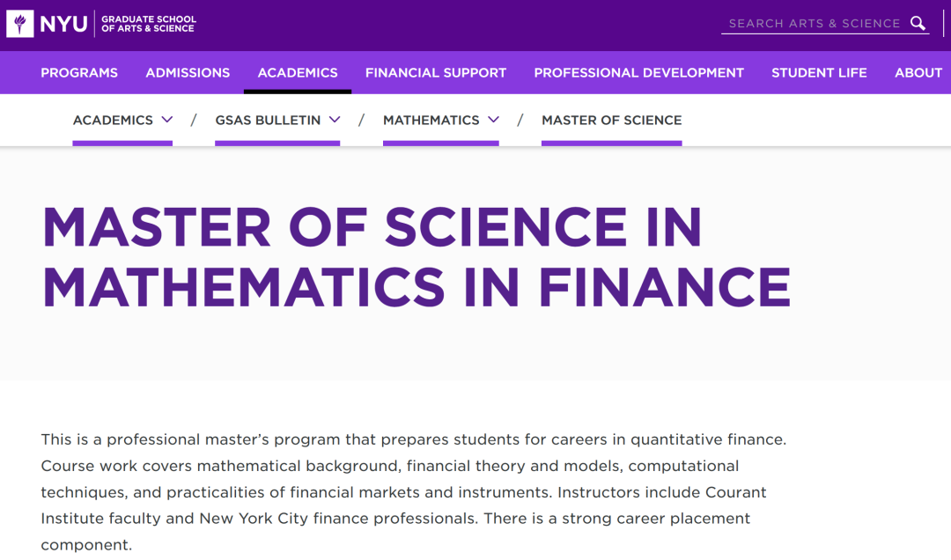Click the Academics breadcrumb link
The height and width of the screenshot is (560, 951).
pyautogui.click(x=113, y=120)
